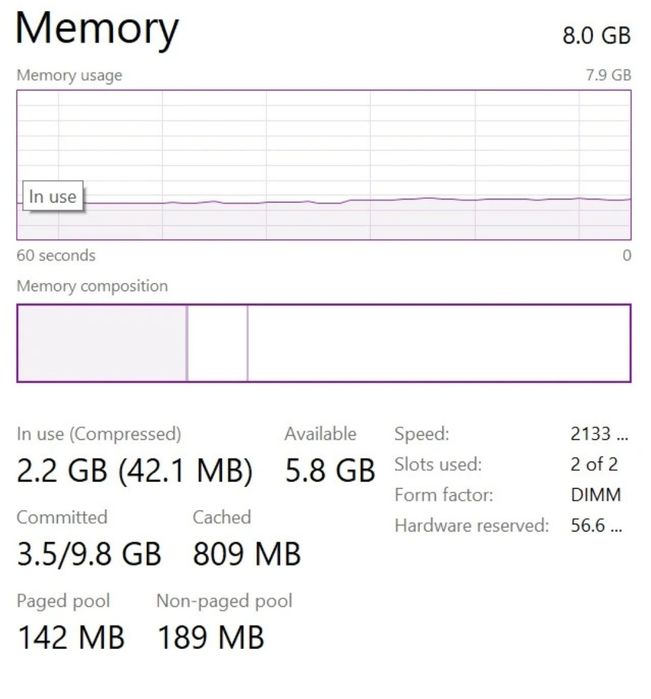Click the in-use segment of Memory composition bar

(102, 343)
